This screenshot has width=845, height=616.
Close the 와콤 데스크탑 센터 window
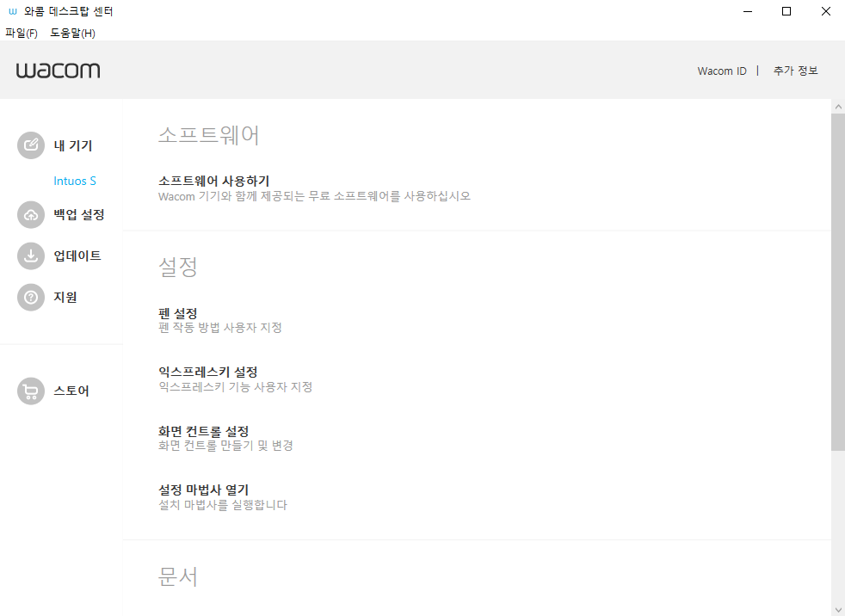[825, 11]
